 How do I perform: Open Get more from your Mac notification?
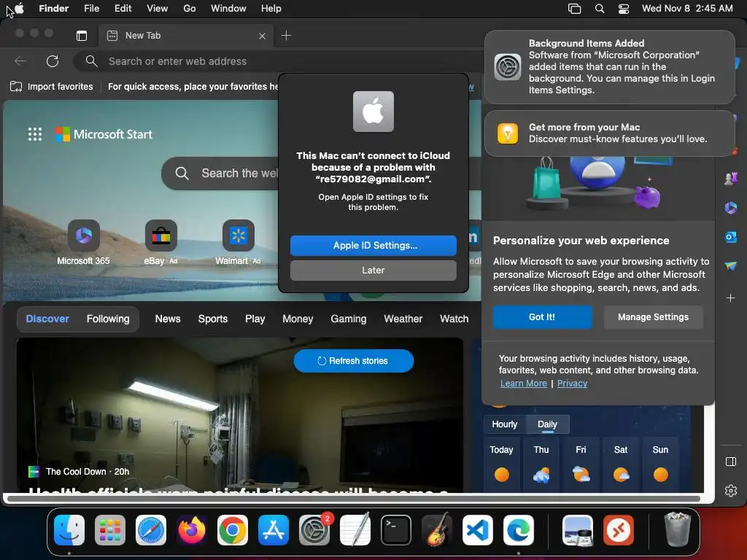pos(610,133)
